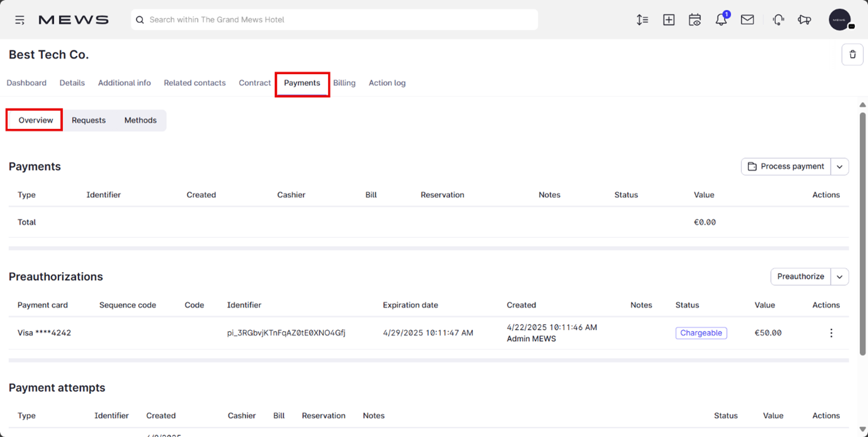The width and height of the screenshot is (868, 437).
Task: Click the pi_3RGbvjKTnFqAZ0tE0XNO4Gfj identifier
Action: [x=286, y=333]
